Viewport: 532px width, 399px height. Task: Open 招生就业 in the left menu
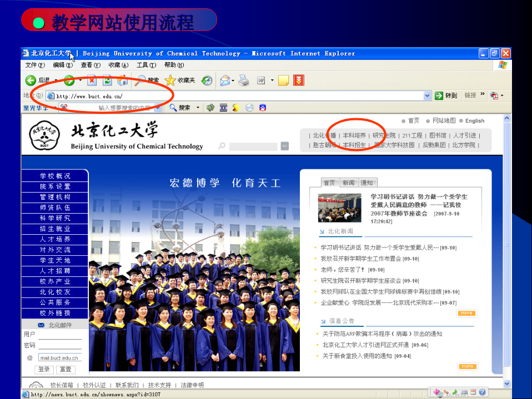click(x=55, y=229)
